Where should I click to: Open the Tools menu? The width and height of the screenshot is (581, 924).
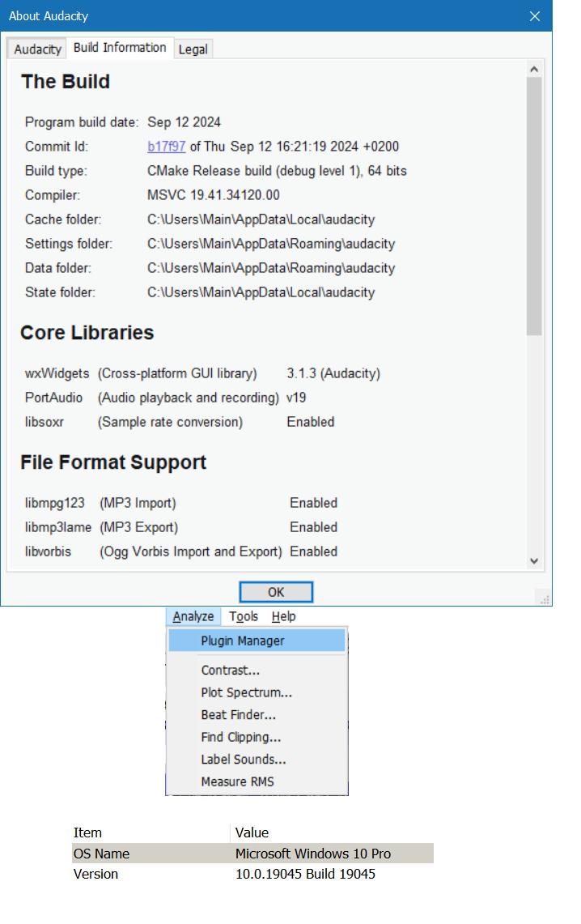(x=243, y=616)
